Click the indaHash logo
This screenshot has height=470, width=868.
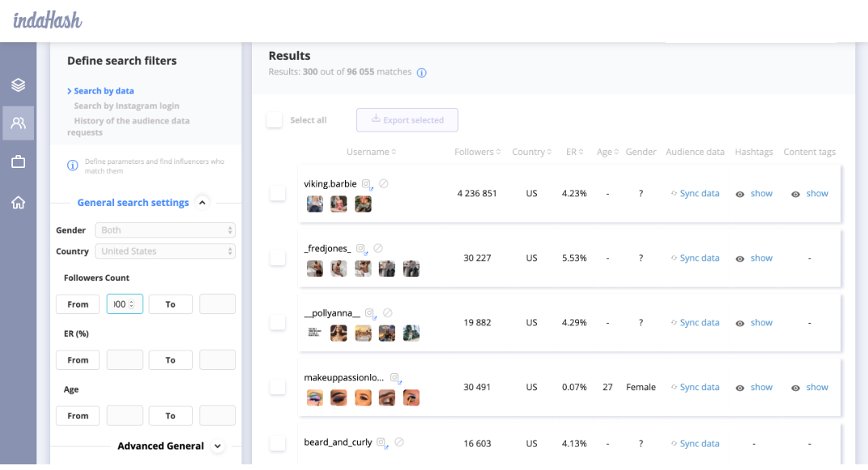(48, 21)
